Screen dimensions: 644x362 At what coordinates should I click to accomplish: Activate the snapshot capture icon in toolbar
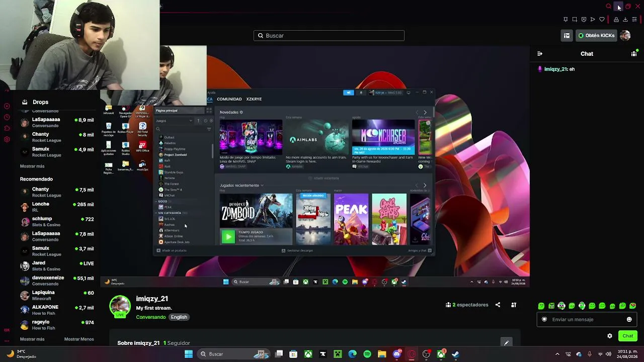click(x=575, y=20)
